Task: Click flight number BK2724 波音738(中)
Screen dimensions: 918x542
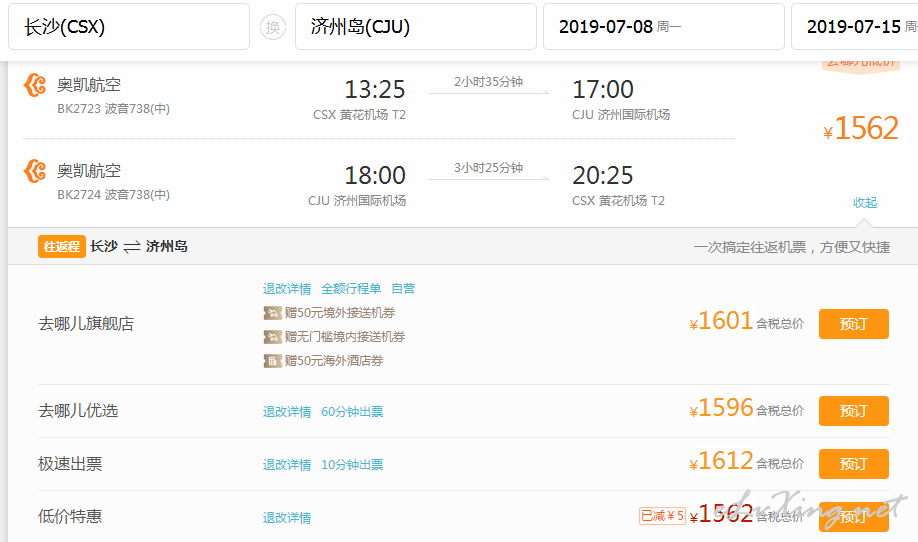Action: coord(114,195)
